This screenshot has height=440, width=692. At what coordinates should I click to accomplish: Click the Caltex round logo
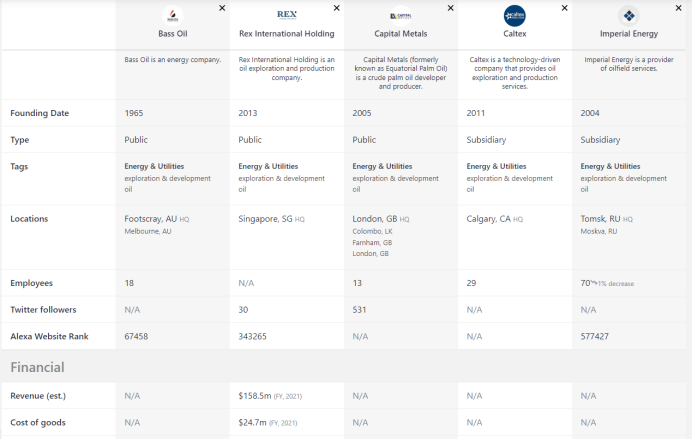point(514,15)
